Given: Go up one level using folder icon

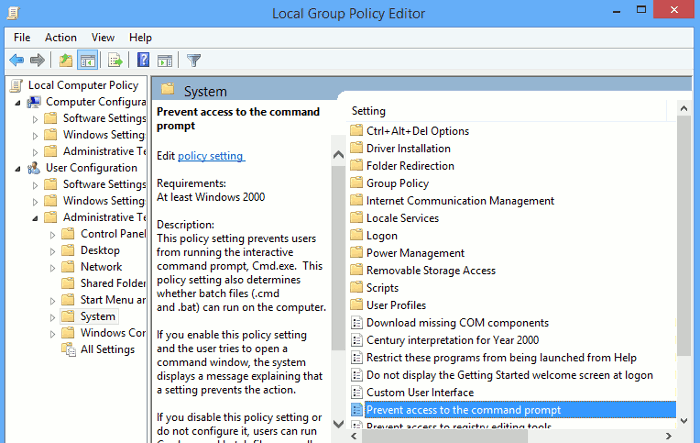Looking at the screenshot, I should (x=66, y=60).
